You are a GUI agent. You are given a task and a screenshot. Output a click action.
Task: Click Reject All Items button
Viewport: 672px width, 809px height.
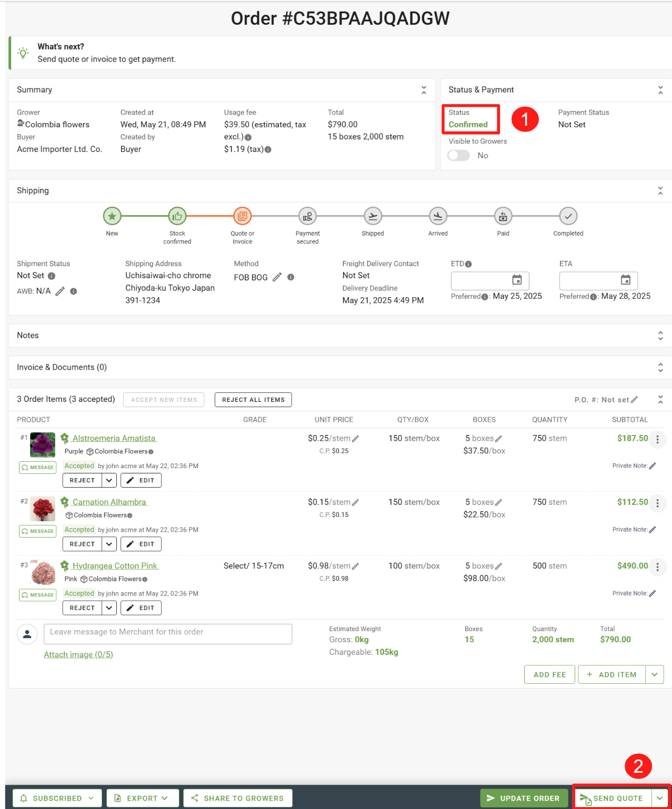pos(253,400)
